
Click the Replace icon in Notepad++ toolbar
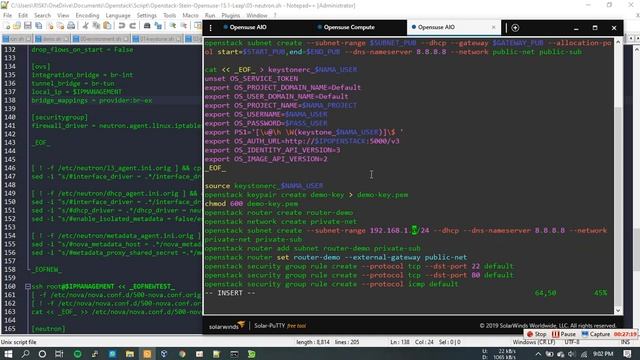(158, 26)
